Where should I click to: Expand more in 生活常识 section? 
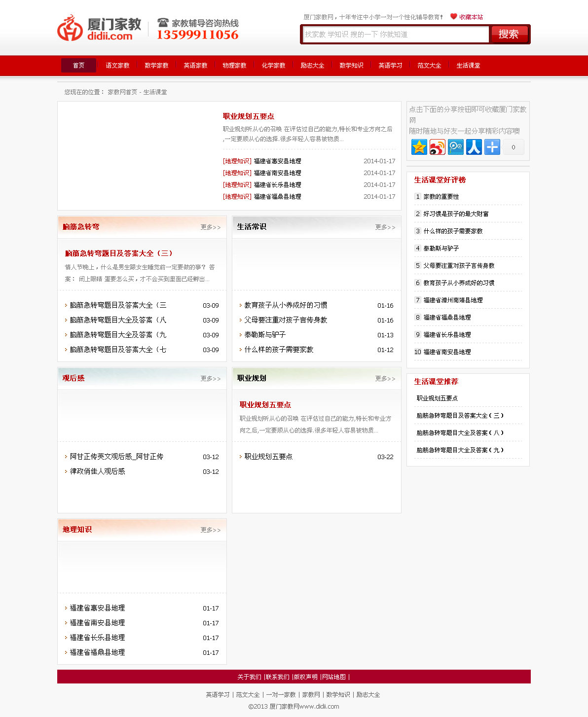pyautogui.click(x=385, y=227)
